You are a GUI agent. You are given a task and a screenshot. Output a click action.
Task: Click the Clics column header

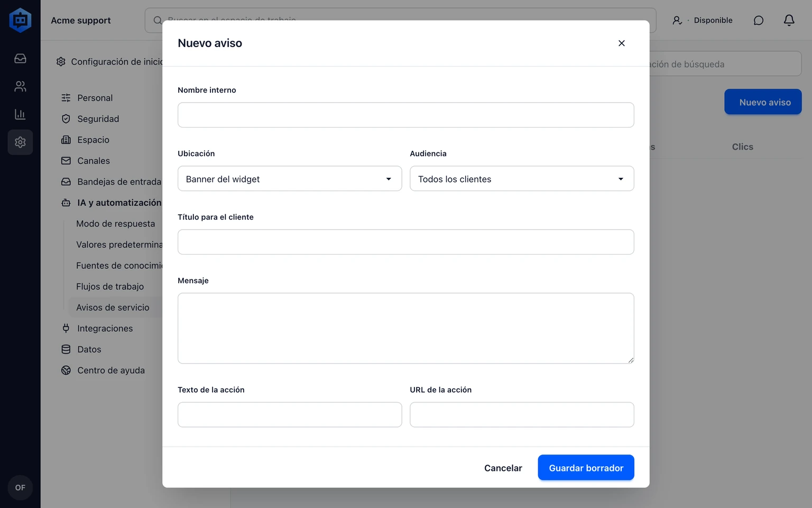742,147
